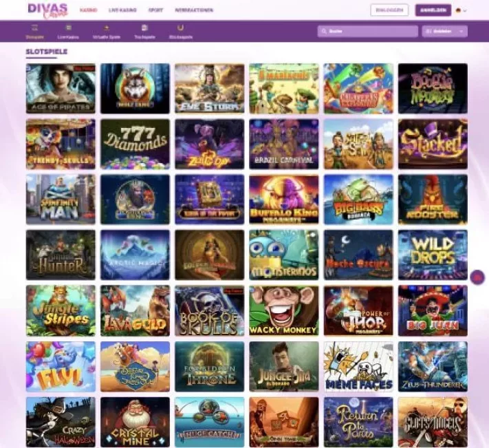Open the Sport menu item
Image resolution: width=489 pixels, height=448 pixels.
pos(155,10)
